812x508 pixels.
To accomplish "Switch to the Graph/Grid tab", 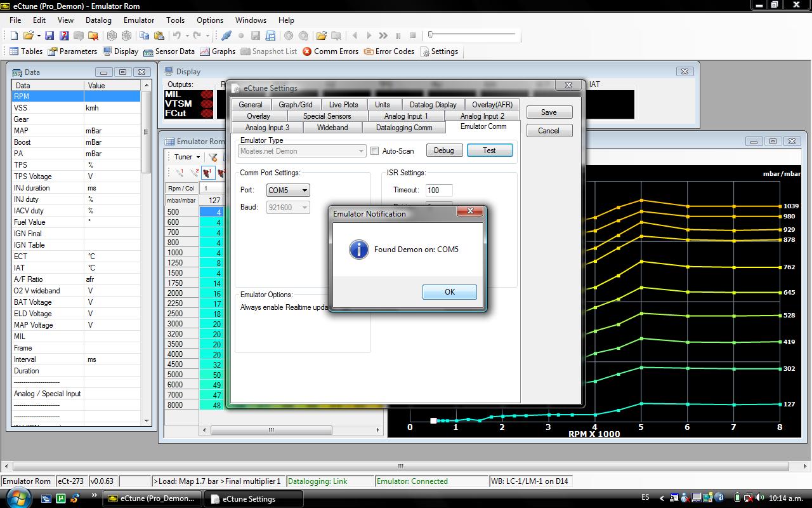I will tap(296, 105).
